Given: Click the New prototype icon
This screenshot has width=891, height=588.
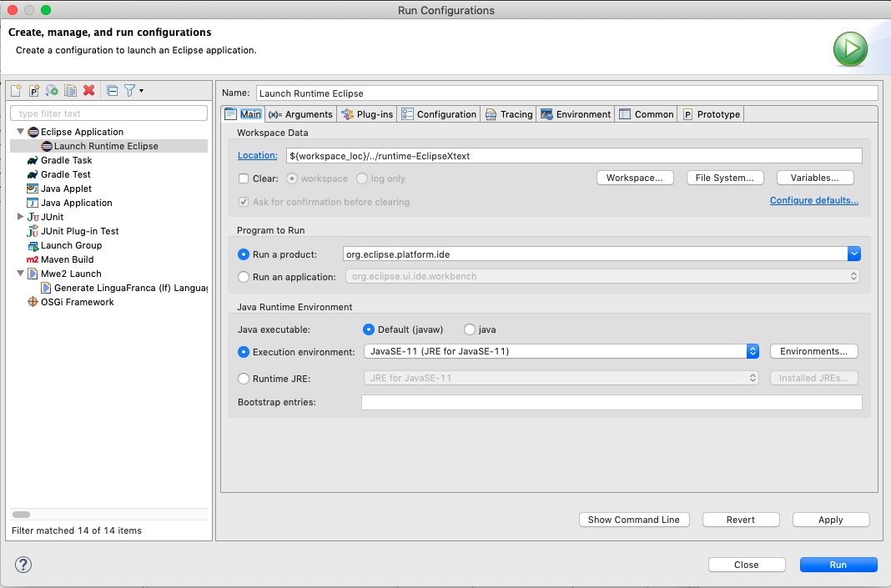Looking at the screenshot, I should pos(34,91).
